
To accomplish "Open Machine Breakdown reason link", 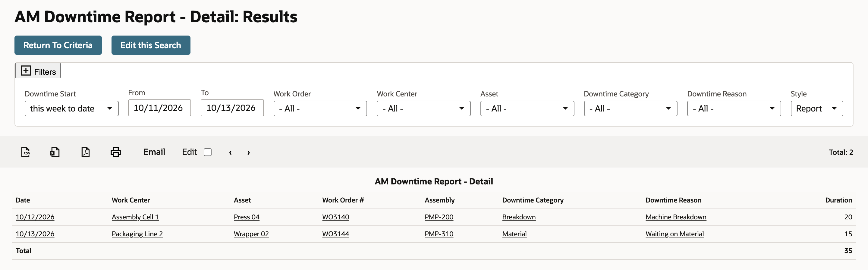I will [x=676, y=217].
